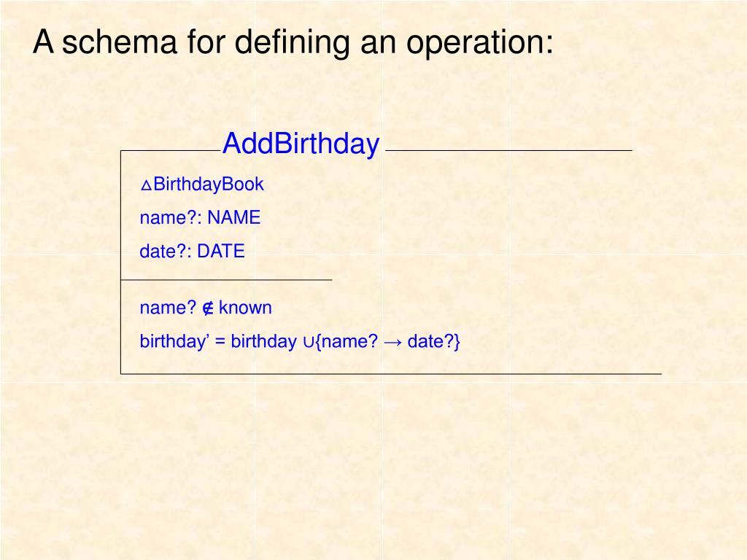Screen dimensions: 747x560
Task: Click the not-element-of symbol before known
Action: coord(208,308)
